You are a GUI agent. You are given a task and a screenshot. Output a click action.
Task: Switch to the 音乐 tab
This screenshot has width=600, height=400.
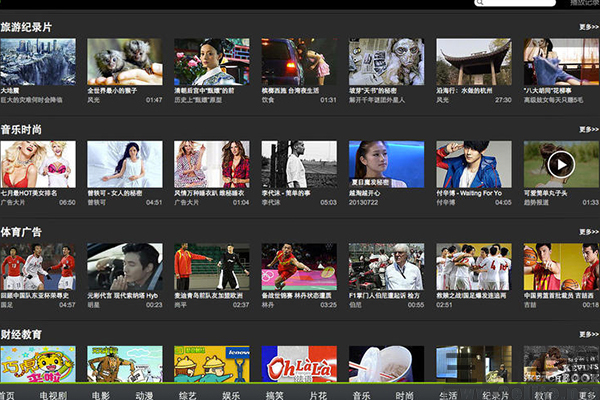pyautogui.click(x=362, y=395)
